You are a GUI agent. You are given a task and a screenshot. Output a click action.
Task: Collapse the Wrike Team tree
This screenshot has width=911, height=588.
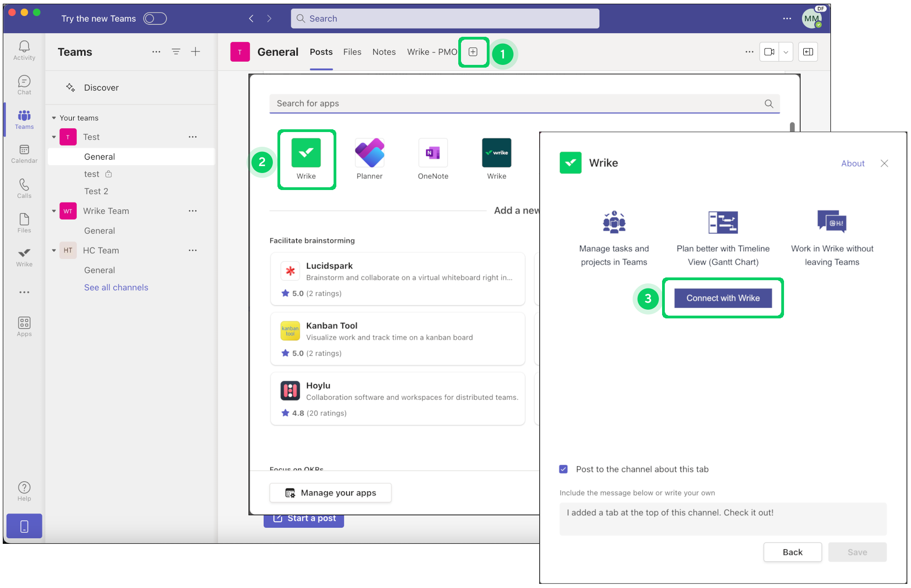(x=54, y=211)
